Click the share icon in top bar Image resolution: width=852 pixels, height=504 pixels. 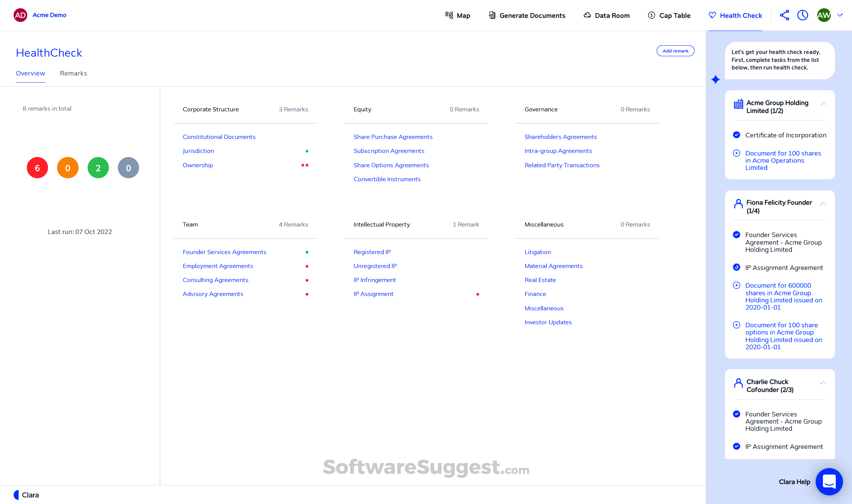tap(784, 15)
